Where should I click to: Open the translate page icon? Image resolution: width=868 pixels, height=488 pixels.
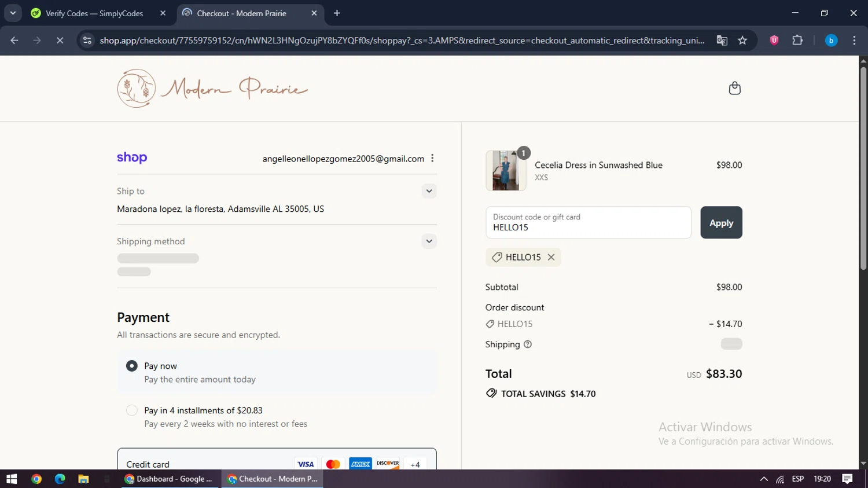[722, 40]
